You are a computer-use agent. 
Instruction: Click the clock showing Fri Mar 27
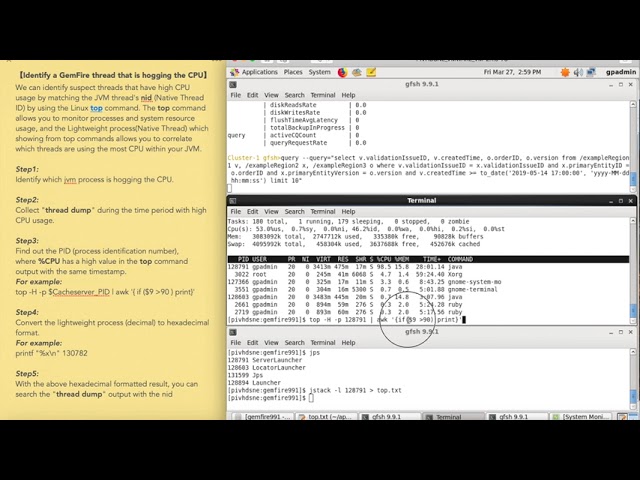(x=512, y=72)
